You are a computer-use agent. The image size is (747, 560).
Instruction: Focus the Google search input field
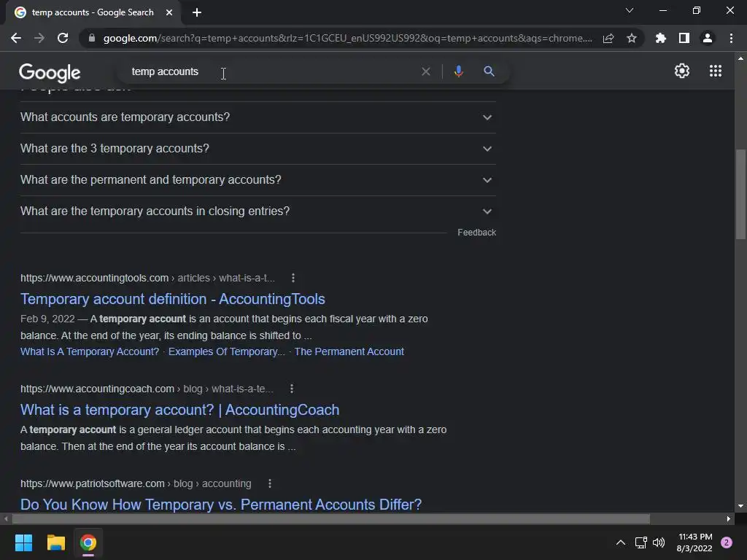coord(271,71)
